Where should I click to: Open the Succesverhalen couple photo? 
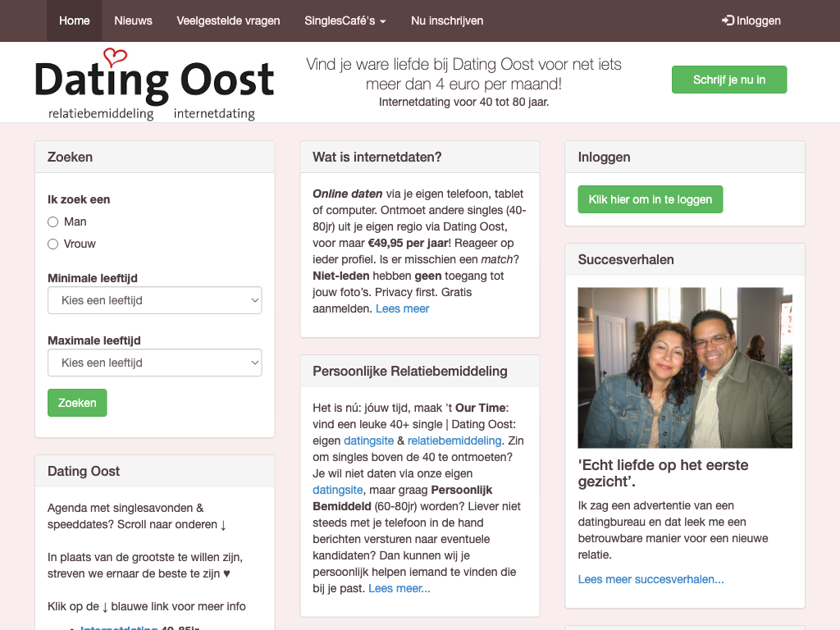pyautogui.click(x=685, y=367)
